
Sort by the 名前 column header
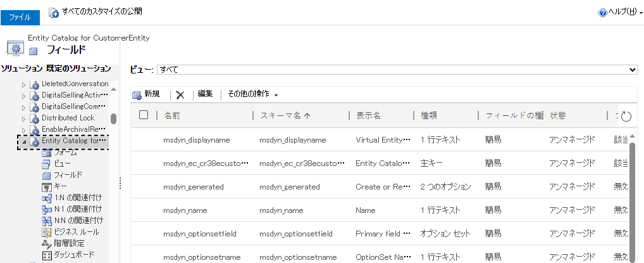(x=171, y=115)
